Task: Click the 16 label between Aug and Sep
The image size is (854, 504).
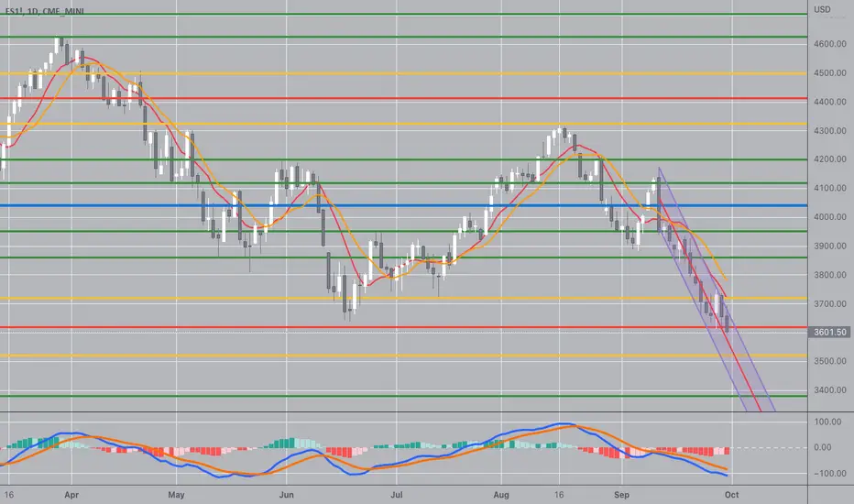Action: pyautogui.click(x=559, y=495)
